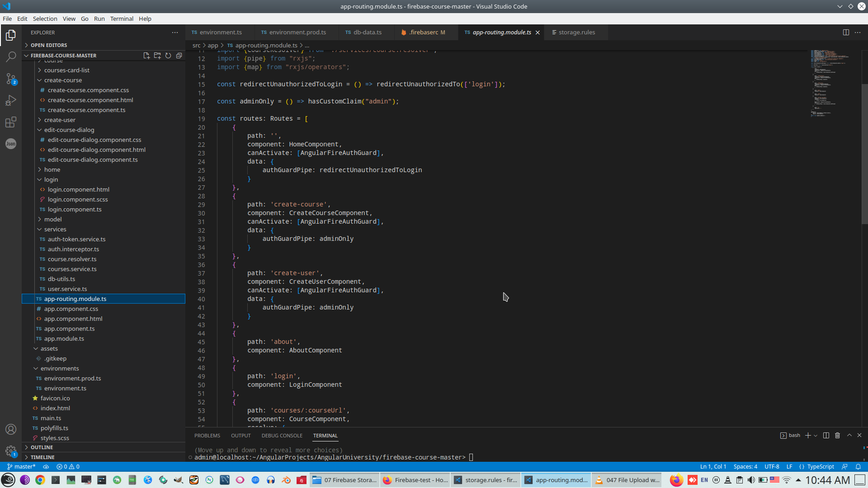Collapse all folders in explorer
The image size is (868, 488).
pyautogui.click(x=179, y=56)
